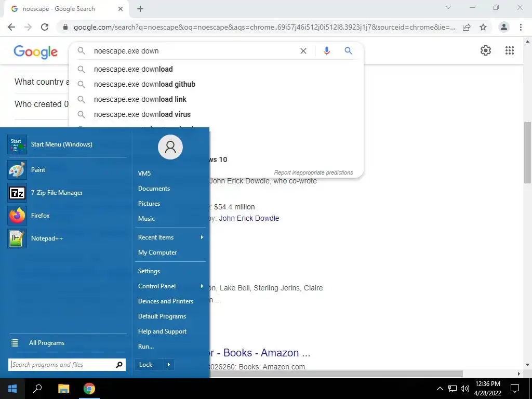Viewport: 532px width, 399px height.
Task: Click the Windows Start button
Action: [x=12, y=389]
